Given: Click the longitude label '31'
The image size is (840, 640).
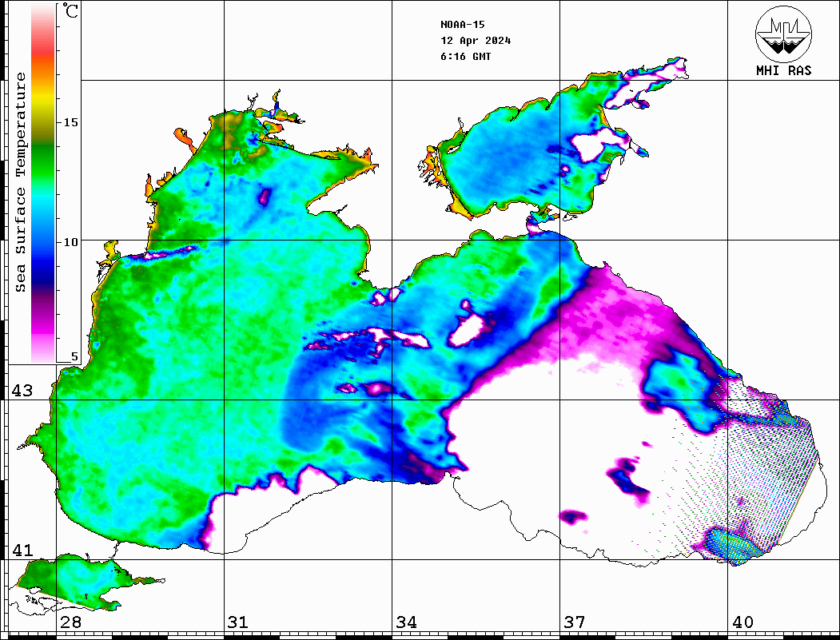Looking at the screenshot, I should 238,622.
